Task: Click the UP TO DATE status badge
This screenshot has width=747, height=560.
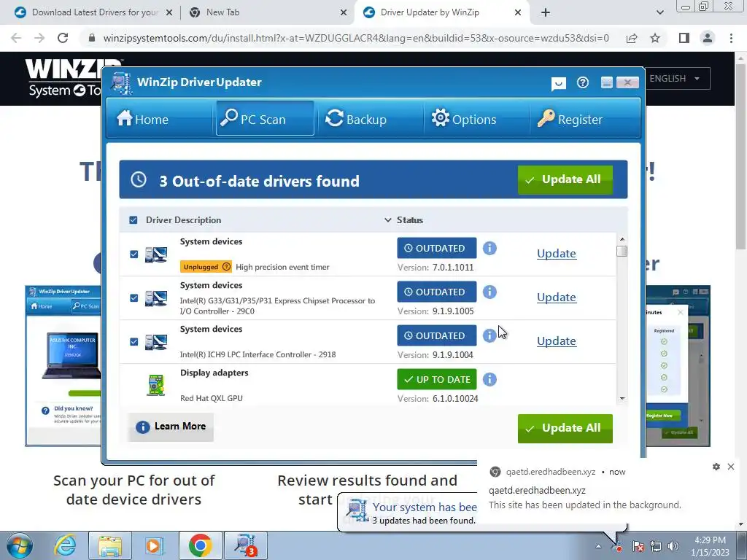Action: click(x=436, y=379)
